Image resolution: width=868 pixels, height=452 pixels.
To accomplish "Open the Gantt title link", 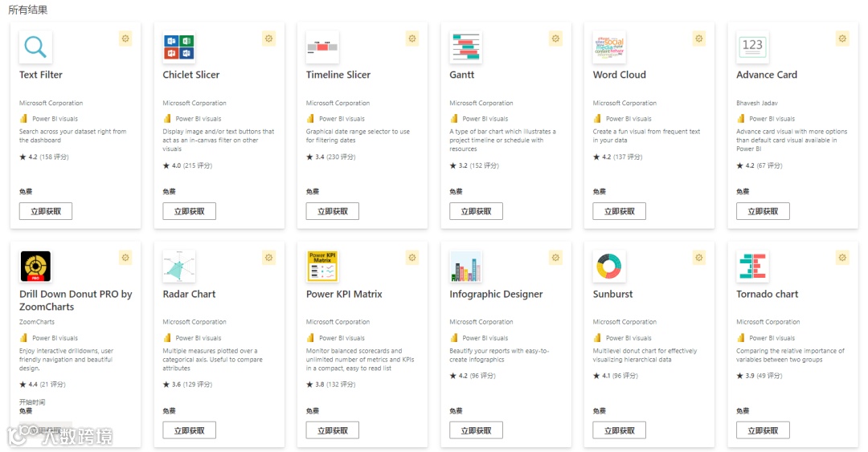I will point(461,75).
